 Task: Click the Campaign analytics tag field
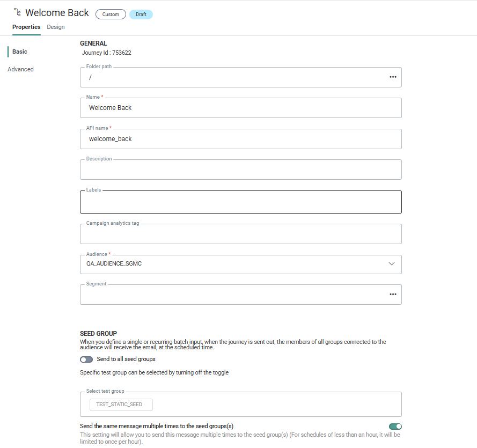point(240,235)
